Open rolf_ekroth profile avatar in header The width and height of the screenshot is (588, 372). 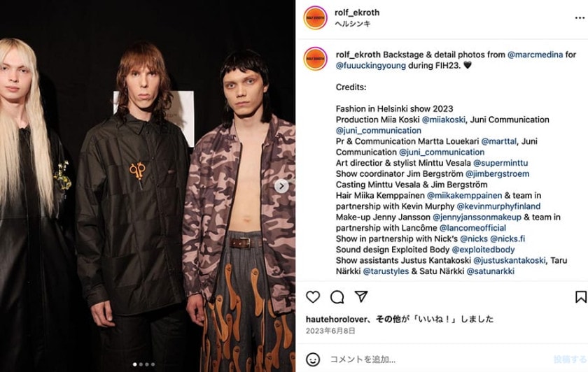pos(316,17)
